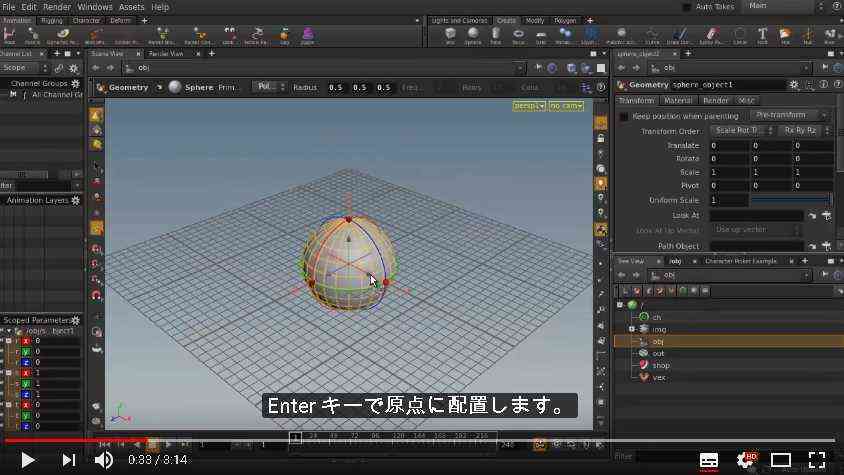The width and height of the screenshot is (844, 475).
Task: Open the Rx Ry Rz rotation order dropdown
Action: click(806, 131)
